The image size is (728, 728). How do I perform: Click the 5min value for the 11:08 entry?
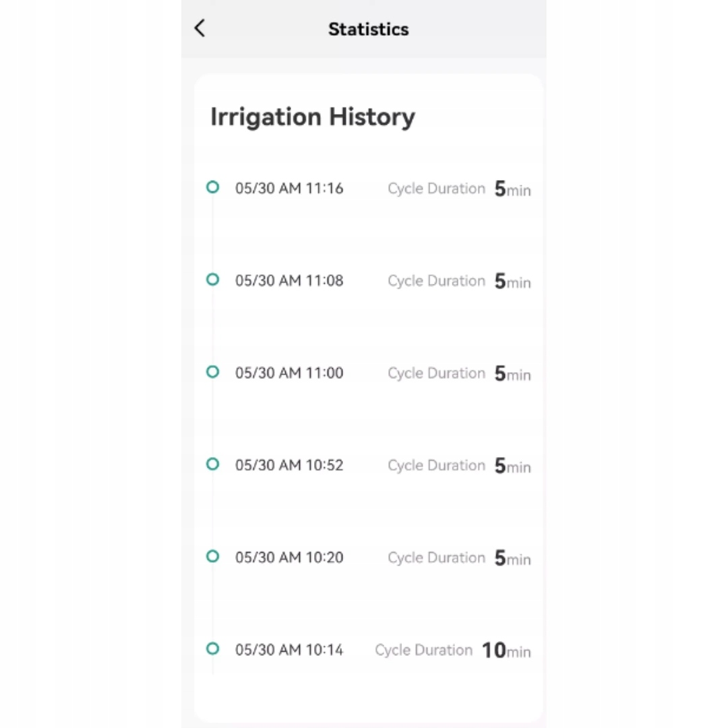(512, 281)
